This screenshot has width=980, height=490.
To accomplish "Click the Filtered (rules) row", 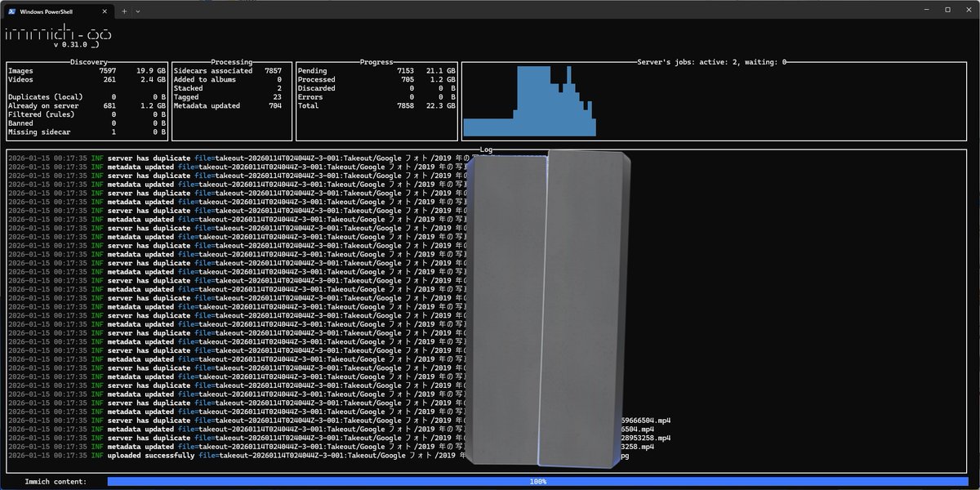I will [x=87, y=114].
